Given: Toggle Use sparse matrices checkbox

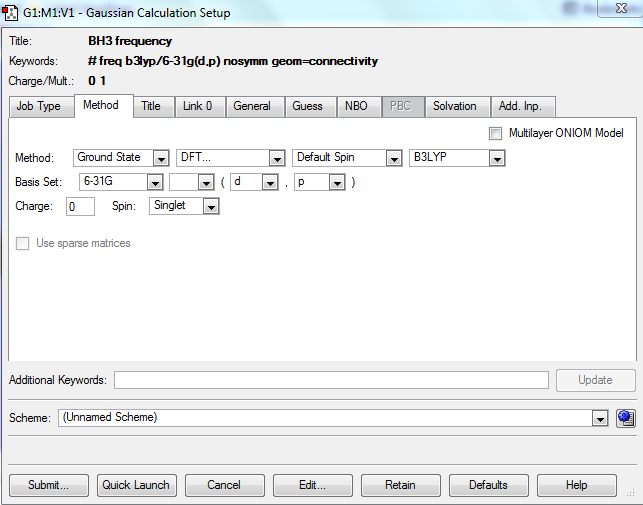Looking at the screenshot, I should pos(23,243).
